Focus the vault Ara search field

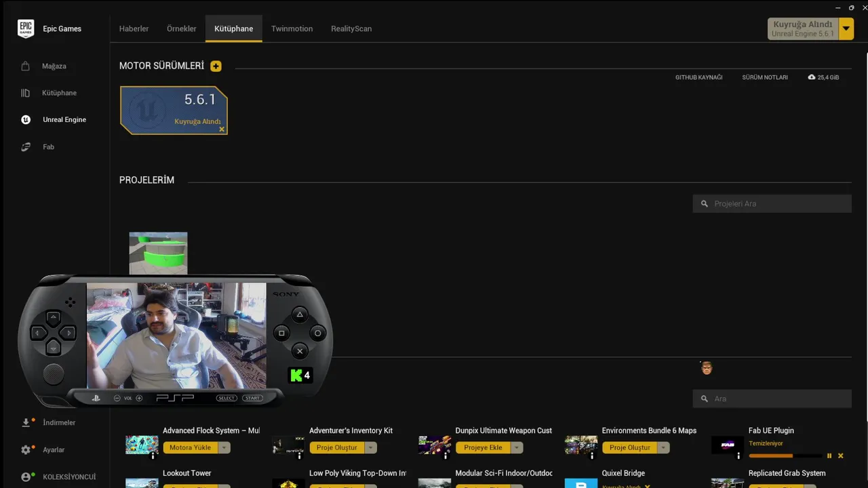pyautogui.click(x=772, y=399)
